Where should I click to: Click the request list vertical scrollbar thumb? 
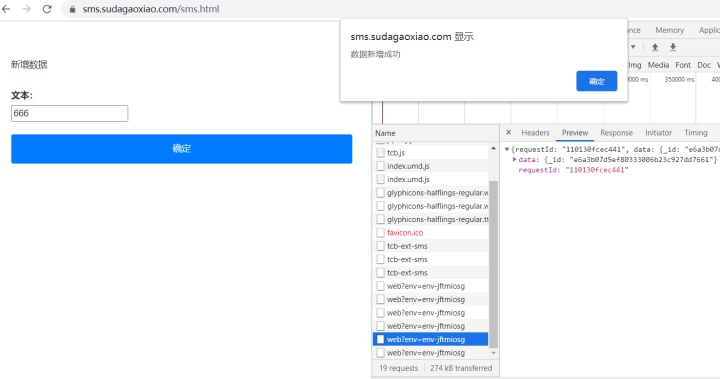click(x=494, y=264)
